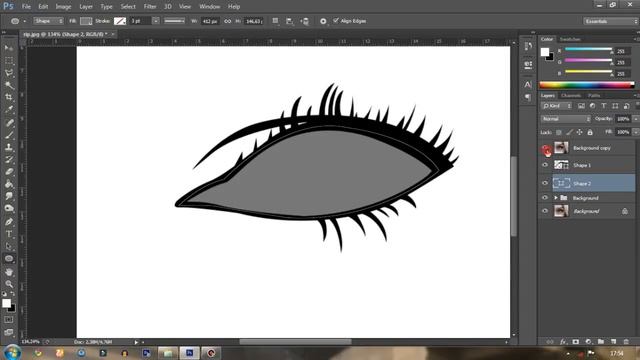Click the delete layer trash icon

626,341
